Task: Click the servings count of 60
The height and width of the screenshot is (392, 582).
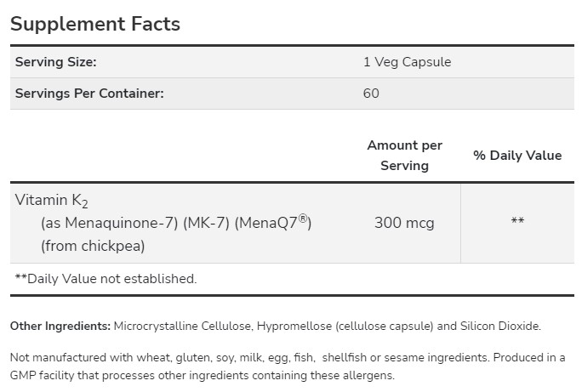Action: [x=371, y=93]
